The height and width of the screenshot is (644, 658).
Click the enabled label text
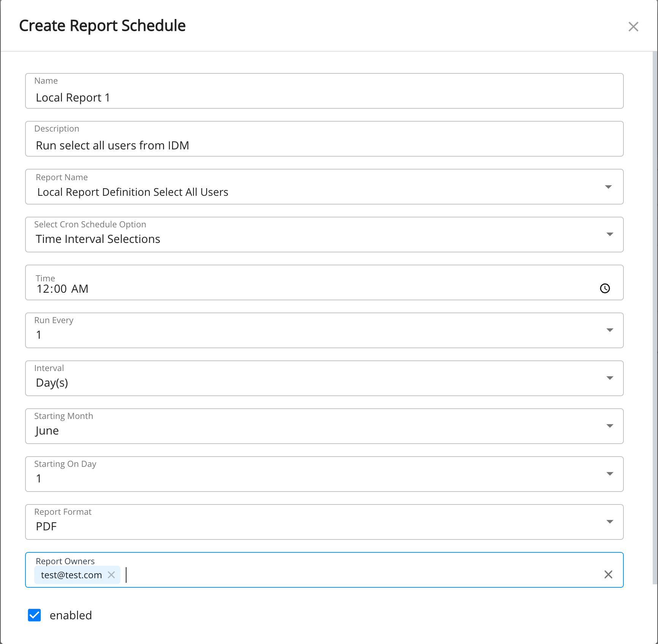71,615
